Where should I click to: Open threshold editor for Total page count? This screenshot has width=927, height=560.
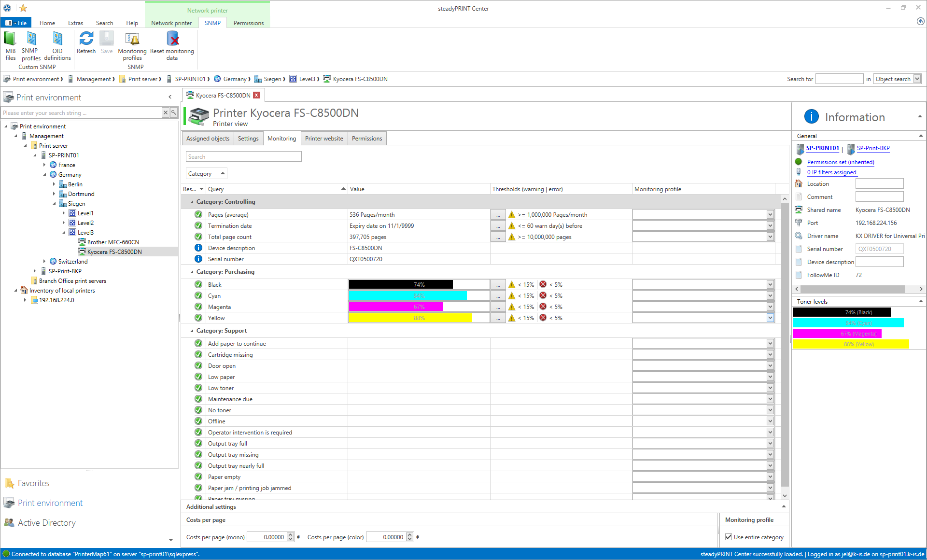point(498,237)
